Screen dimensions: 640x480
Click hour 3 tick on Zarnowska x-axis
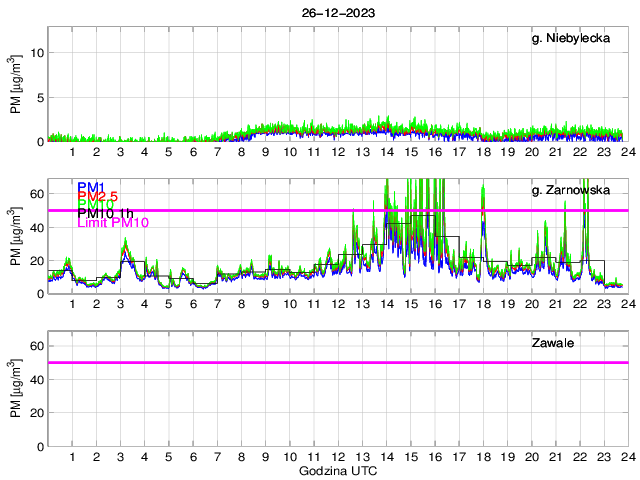point(120,304)
